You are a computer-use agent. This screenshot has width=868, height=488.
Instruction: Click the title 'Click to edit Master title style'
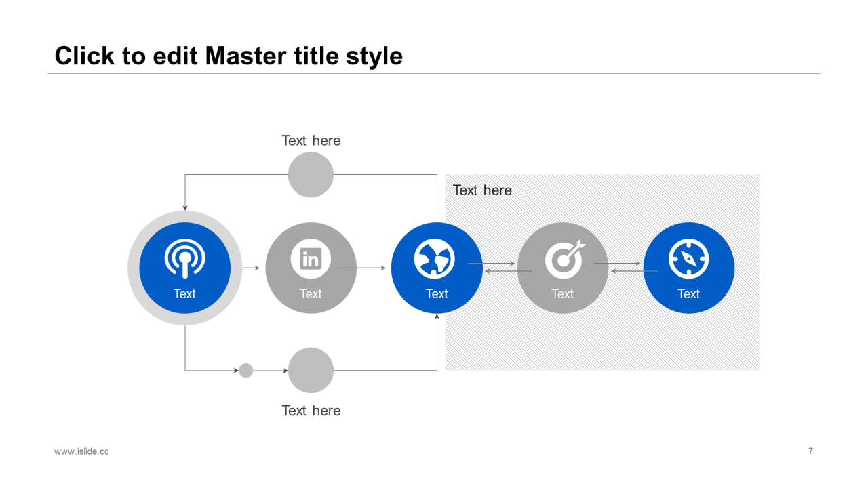(229, 56)
